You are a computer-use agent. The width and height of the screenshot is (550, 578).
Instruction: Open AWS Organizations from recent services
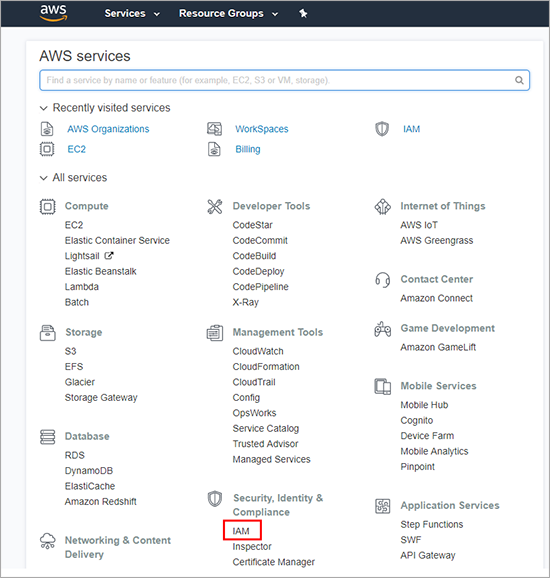[108, 129]
